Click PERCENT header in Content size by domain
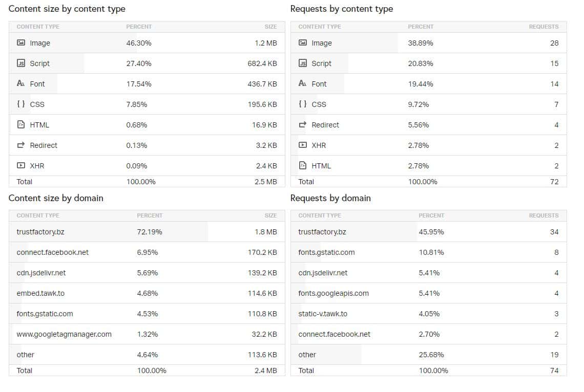Image resolution: width=584 pixels, height=392 pixels. [150, 215]
